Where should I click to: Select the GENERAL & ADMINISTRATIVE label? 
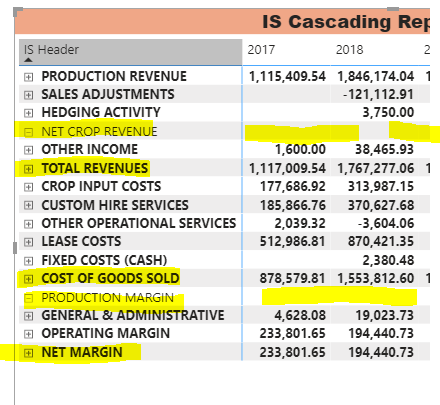click(x=133, y=315)
